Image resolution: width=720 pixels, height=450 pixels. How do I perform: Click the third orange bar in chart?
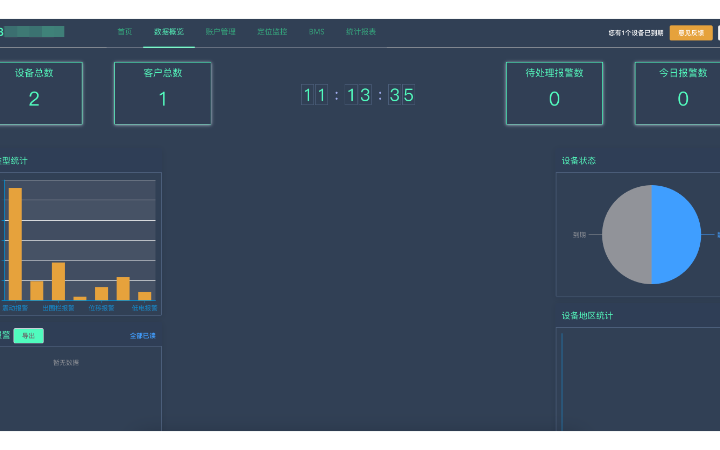coord(58,281)
